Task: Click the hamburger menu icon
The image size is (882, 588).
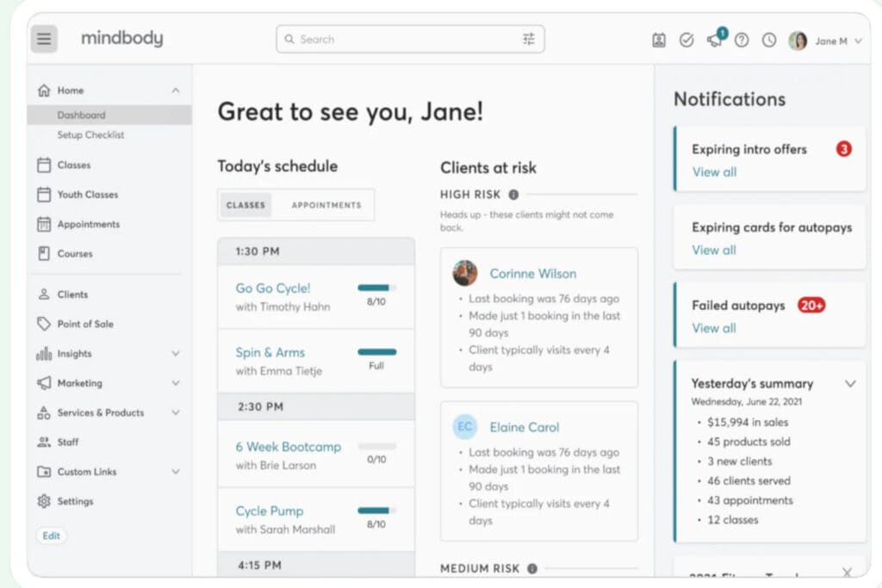Action: [x=45, y=39]
